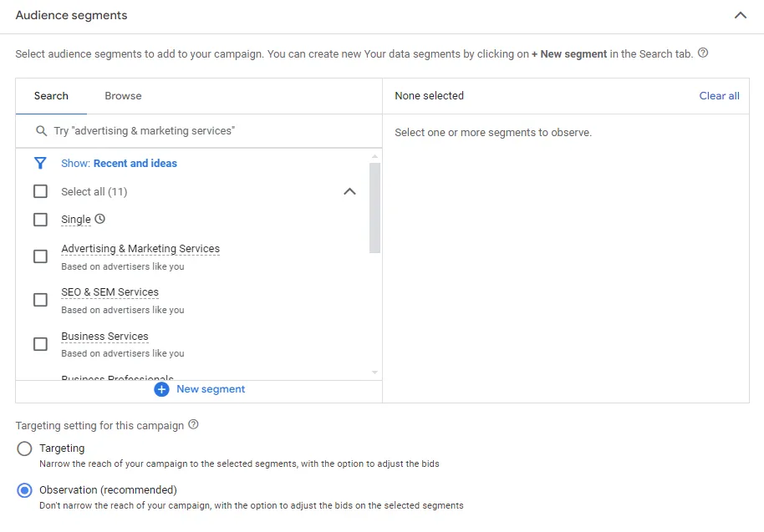Click the help icon next to Targeting setting

pyautogui.click(x=194, y=424)
